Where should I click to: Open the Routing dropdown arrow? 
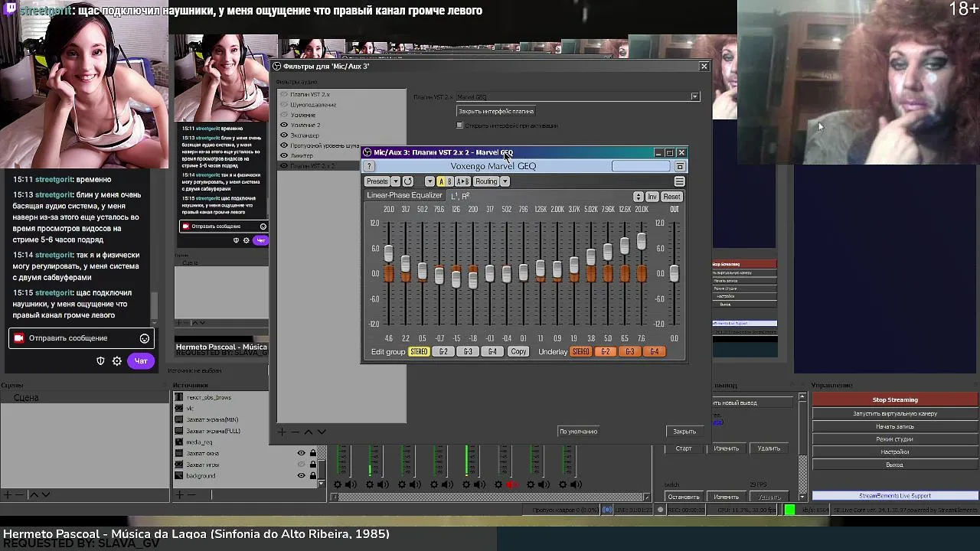click(x=505, y=181)
